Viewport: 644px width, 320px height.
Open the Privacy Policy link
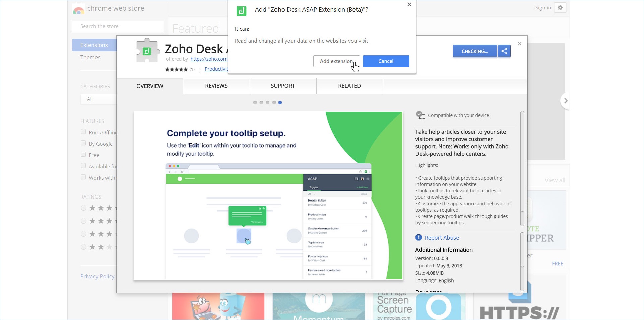coord(97,276)
